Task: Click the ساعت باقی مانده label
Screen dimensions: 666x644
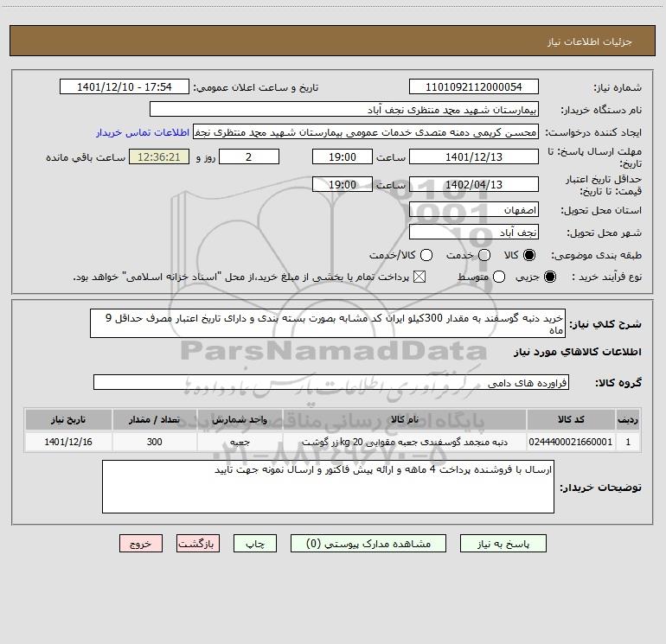Action: click(86, 157)
